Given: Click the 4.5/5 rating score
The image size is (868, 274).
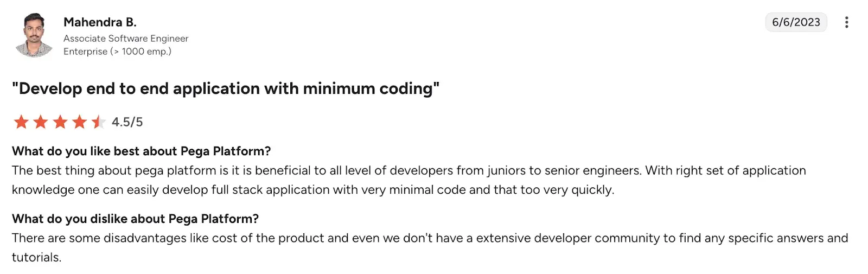Looking at the screenshot, I should click(127, 122).
